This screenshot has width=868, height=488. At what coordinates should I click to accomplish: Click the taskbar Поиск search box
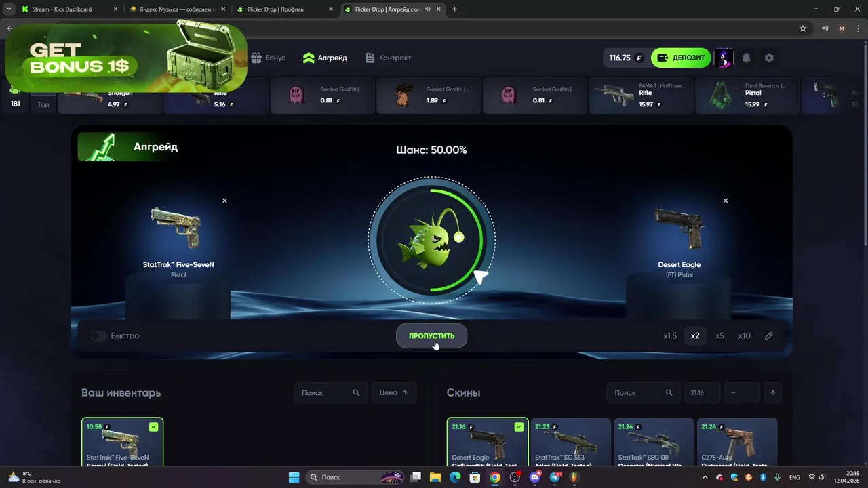(355, 477)
